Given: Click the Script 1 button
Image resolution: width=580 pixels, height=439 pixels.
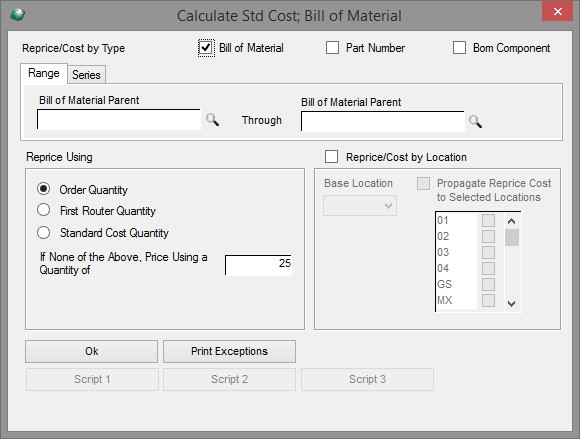Looking at the screenshot, I should pos(92,379).
